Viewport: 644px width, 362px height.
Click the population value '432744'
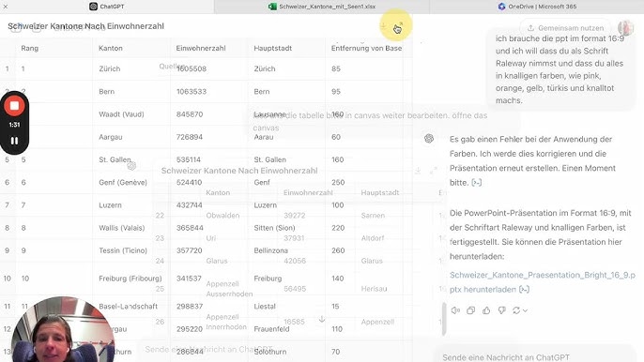click(190, 204)
